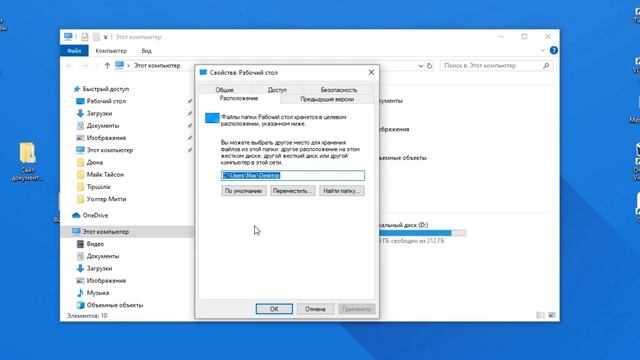This screenshot has height=360, width=640.
Task: Open the quick access toolbar customize dropdown
Action: [105, 37]
